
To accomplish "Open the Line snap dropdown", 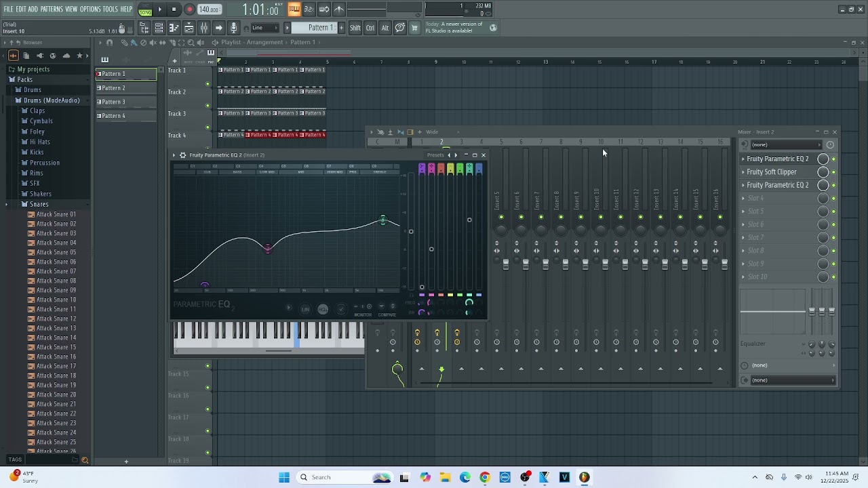I will [x=264, y=28].
